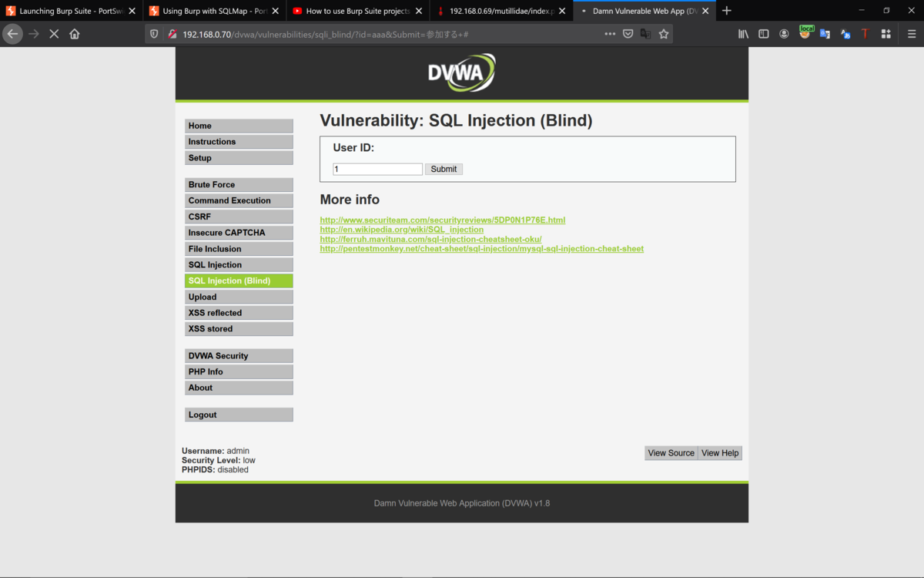The height and width of the screenshot is (578, 924).
Task: Open the Firefox account icon
Action: click(x=784, y=34)
